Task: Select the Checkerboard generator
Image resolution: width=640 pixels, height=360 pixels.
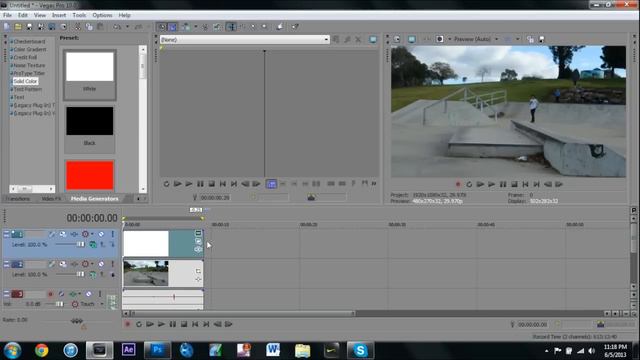Action: tap(29, 41)
